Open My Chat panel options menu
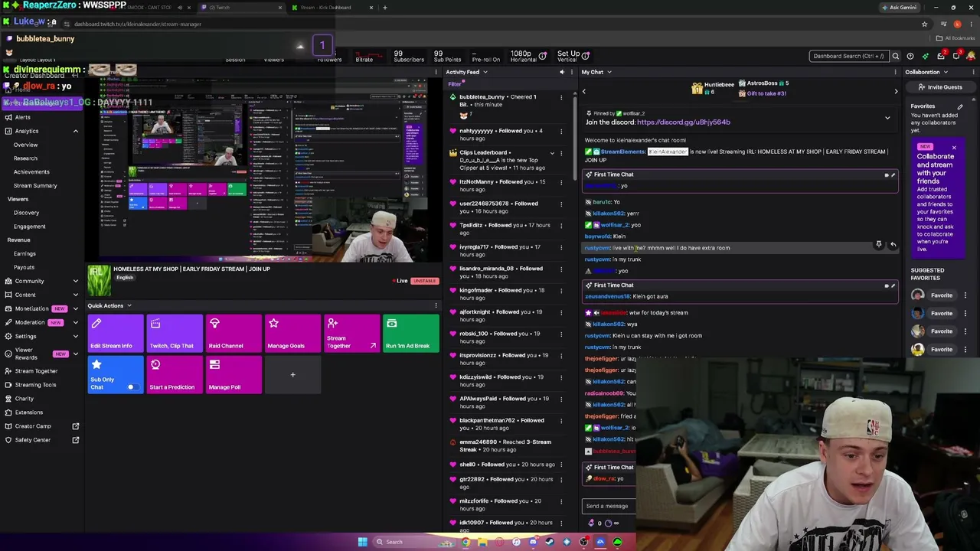Image resolution: width=980 pixels, height=551 pixels. 896,72
